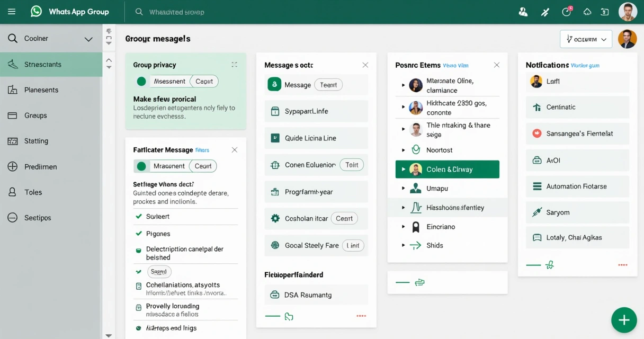The image size is (644, 339).
Task: Click the home icon in the top bar
Action: coord(587,12)
